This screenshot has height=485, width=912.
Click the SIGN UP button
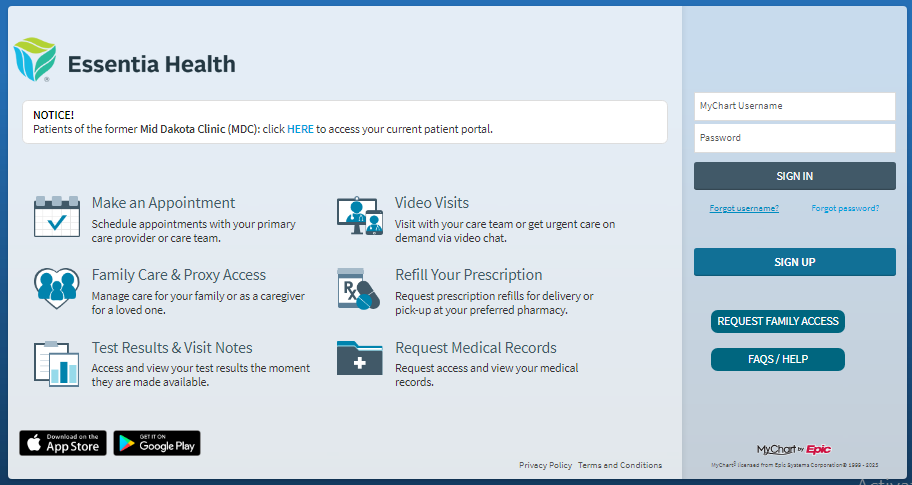point(795,262)
